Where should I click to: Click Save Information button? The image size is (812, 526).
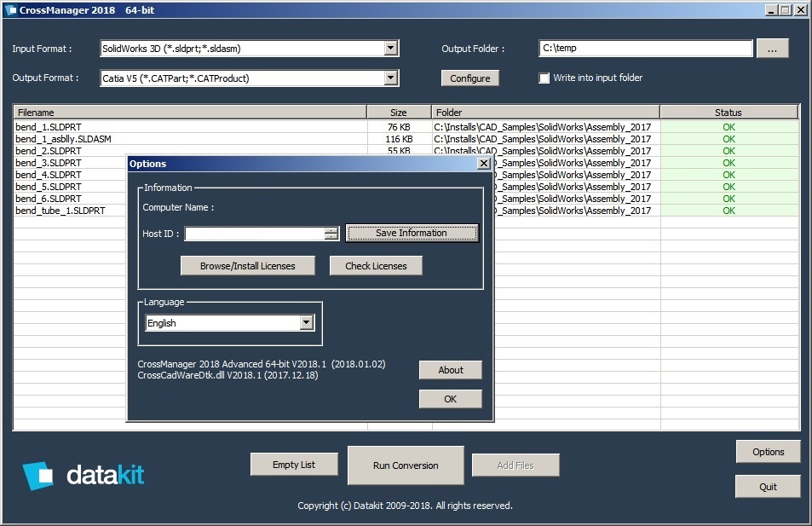pos(412,234)
